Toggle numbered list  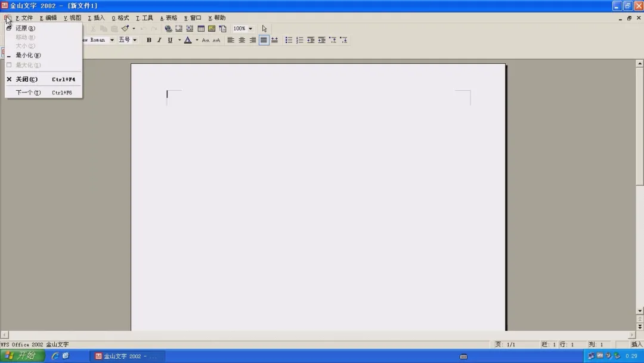click(300, 40)
